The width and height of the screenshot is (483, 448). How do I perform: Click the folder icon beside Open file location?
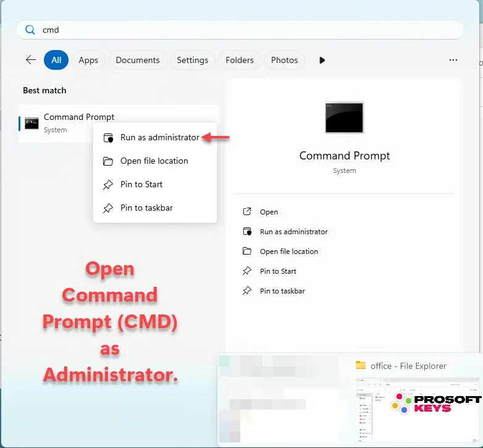[x=108, y=161]
